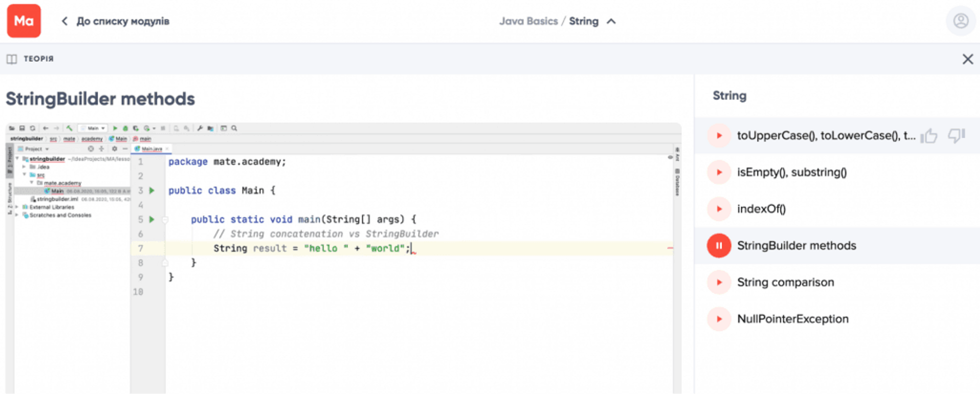This screenshot has width=980, height=394.
Task: Play the indexOf() video lesson
Action: (719, 209)
